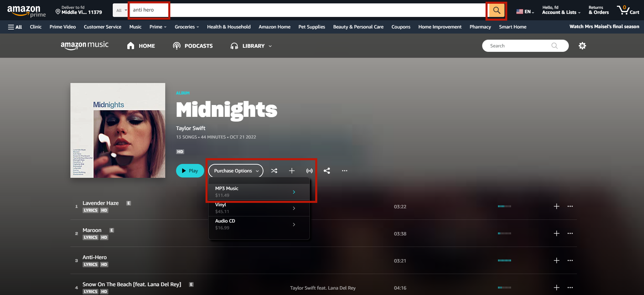Click the Midnights album cover
644x295 pixels.
(x=118, y=130)
